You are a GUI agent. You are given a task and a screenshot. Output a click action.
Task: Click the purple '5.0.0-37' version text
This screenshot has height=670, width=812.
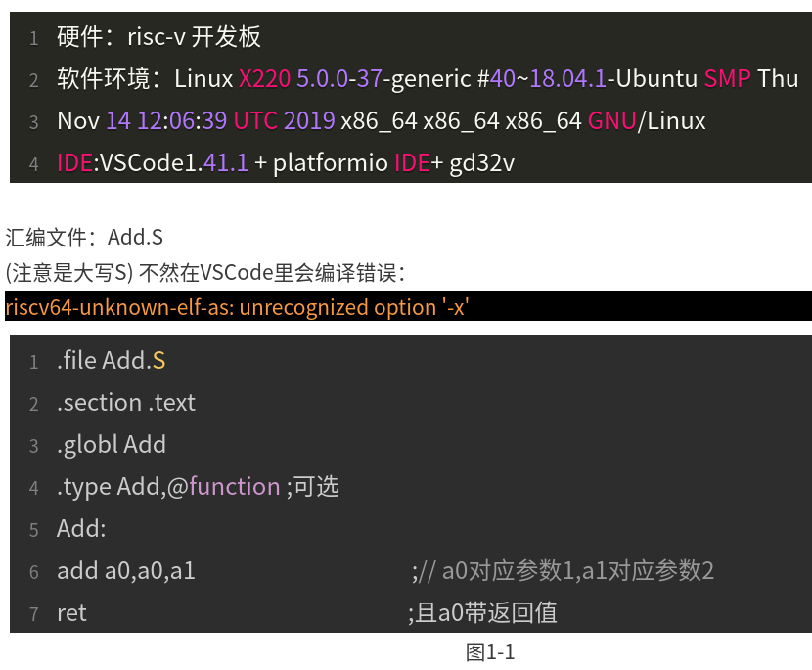pos(339,79)
